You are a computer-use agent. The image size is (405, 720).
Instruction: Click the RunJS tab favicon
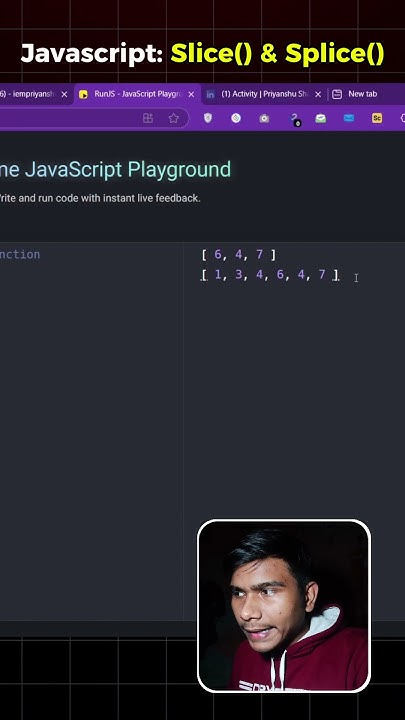point(83,94)
